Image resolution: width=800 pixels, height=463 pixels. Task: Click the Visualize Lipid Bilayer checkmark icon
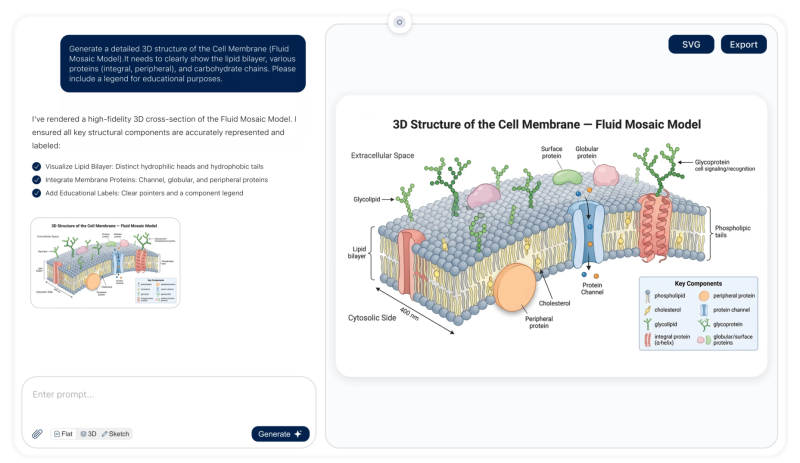36,166
